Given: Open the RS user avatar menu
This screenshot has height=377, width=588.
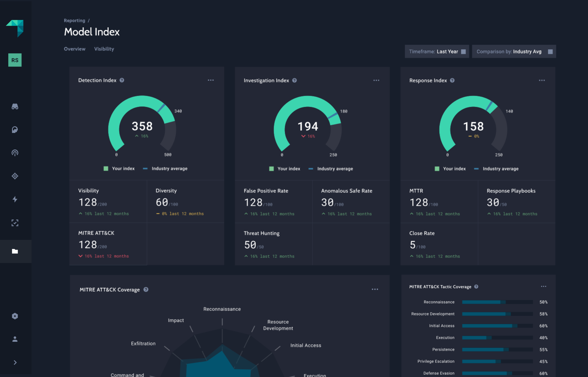Looking at the screenshot, I should 15,60.
